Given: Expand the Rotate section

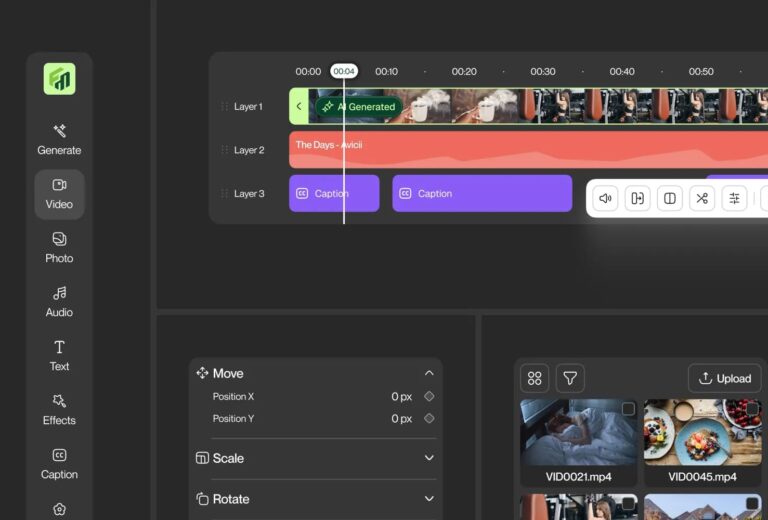Looking at the screenshot, I should 429,499.
